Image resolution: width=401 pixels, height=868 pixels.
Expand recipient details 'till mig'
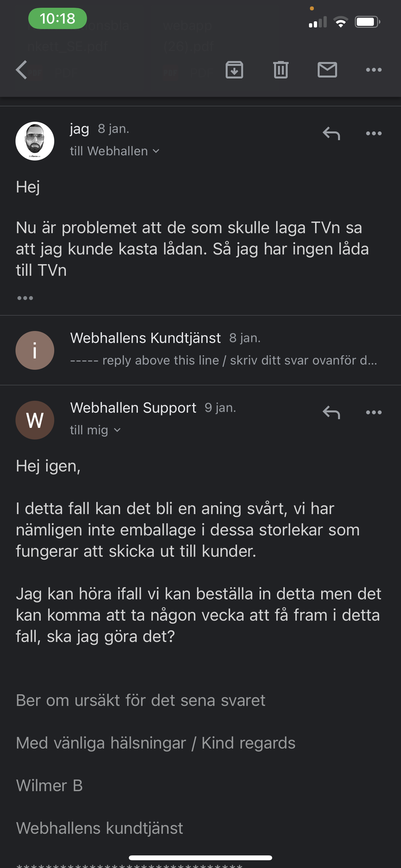pyautogui.click(x=95, y=430)
